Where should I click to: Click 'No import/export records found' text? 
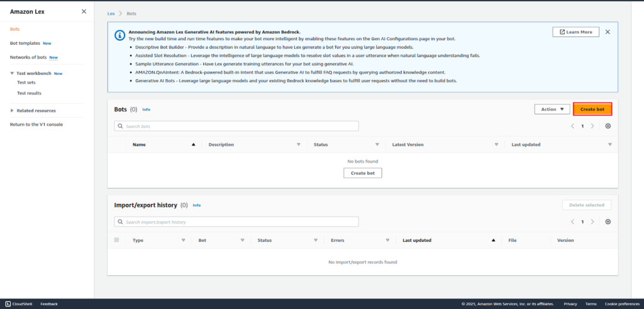click(x=363, y=262)
